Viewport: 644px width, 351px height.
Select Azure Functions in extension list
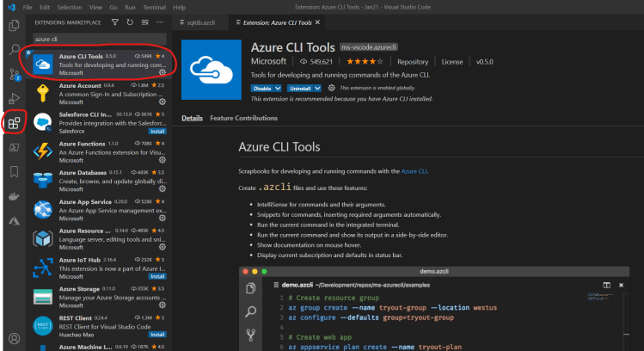click(100, 151)
